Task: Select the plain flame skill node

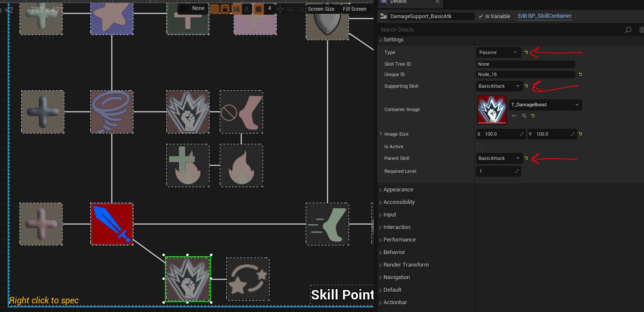Action: pos(241,166)
